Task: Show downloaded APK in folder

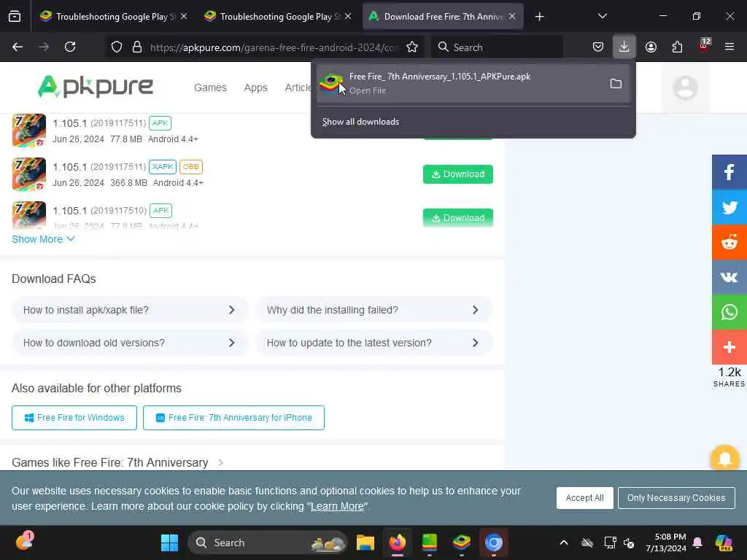Action: point(616,84)
